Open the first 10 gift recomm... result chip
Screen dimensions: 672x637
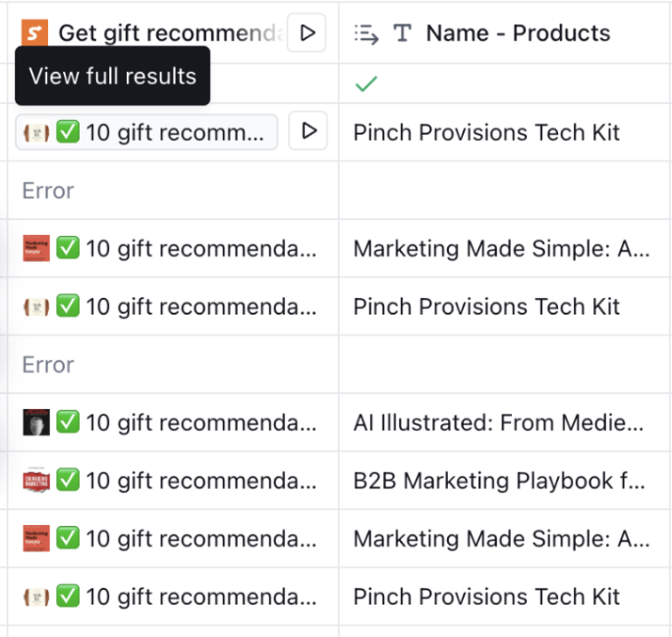tap(146, 132)
